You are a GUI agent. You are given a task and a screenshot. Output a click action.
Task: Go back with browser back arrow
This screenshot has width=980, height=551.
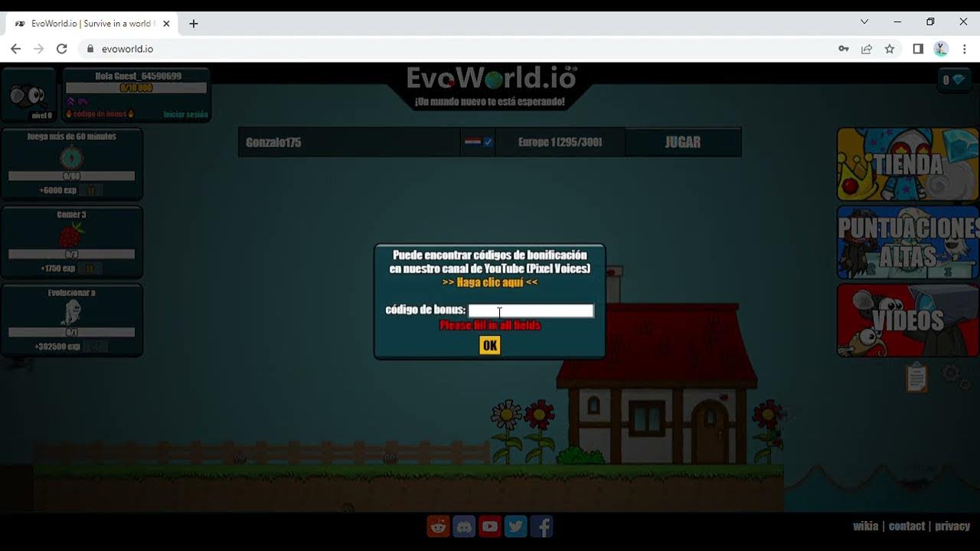coord(16,49)
